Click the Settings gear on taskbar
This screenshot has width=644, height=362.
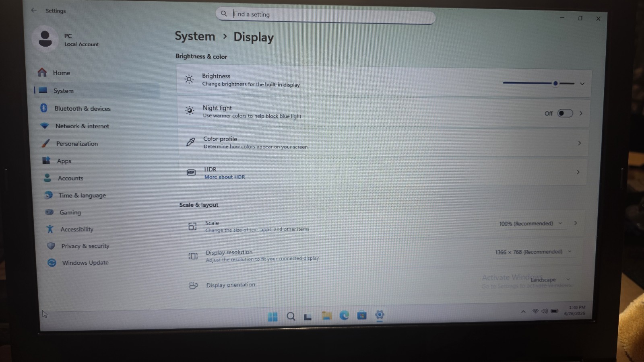click(x=380, y=315)
